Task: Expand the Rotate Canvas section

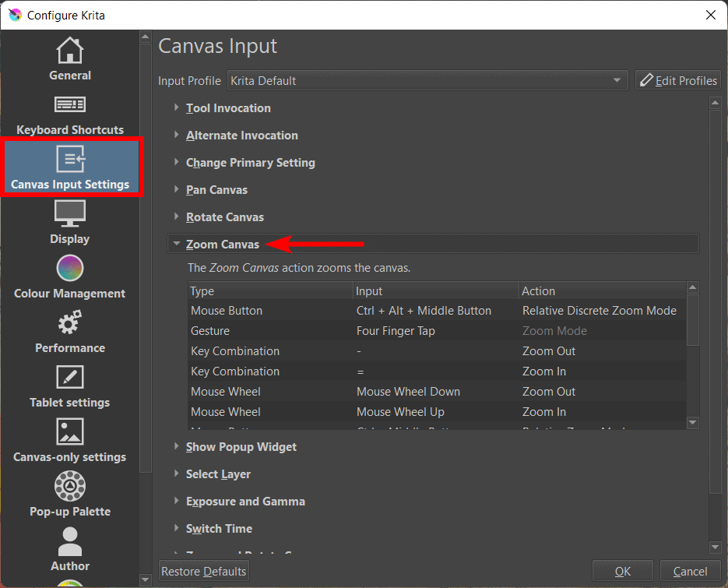Action: tap(225, 217)
